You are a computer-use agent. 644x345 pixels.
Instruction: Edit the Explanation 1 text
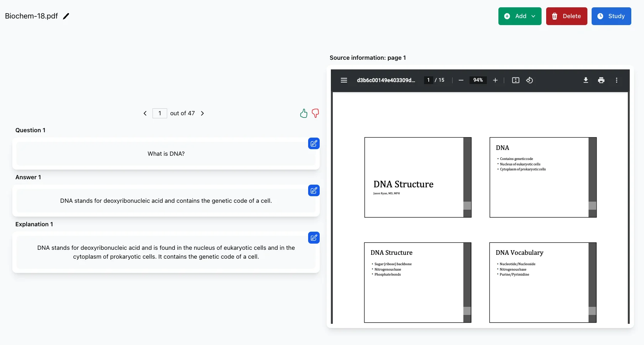coord(314,237)
